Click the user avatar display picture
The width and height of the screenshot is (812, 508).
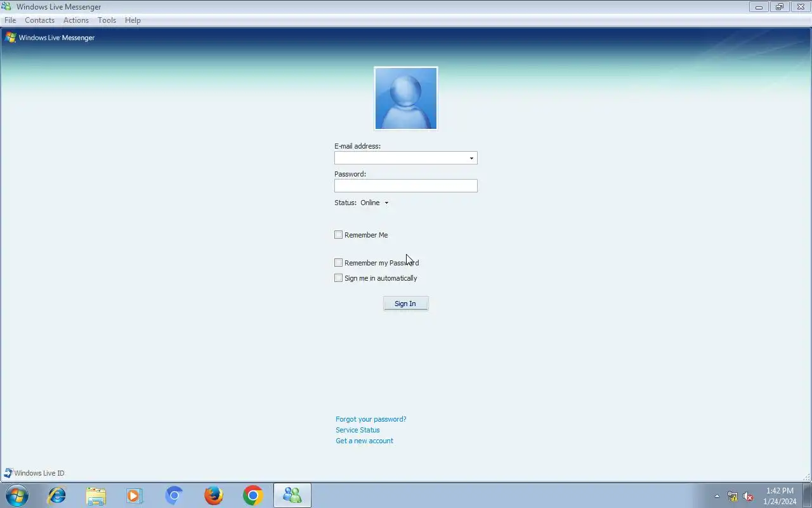tap(406, 98)
